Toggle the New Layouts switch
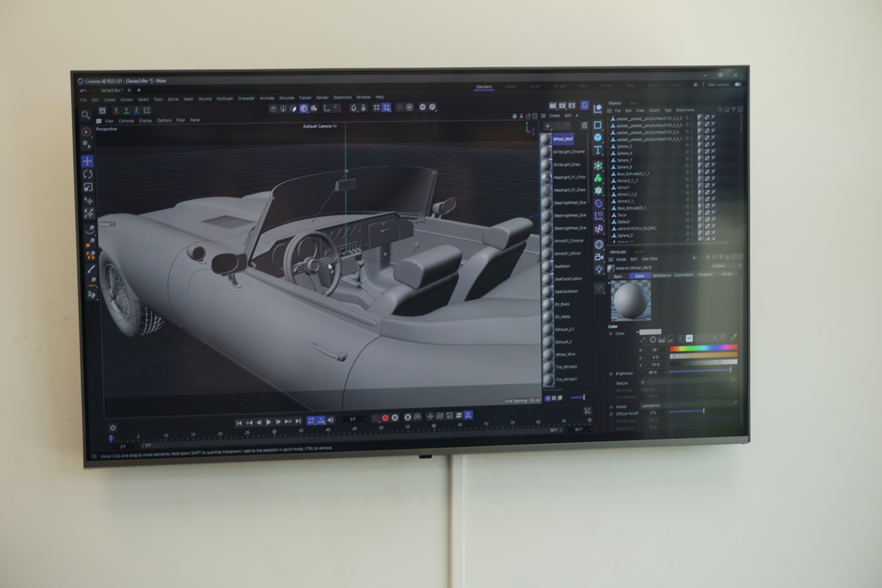 [x=738, y=84]
